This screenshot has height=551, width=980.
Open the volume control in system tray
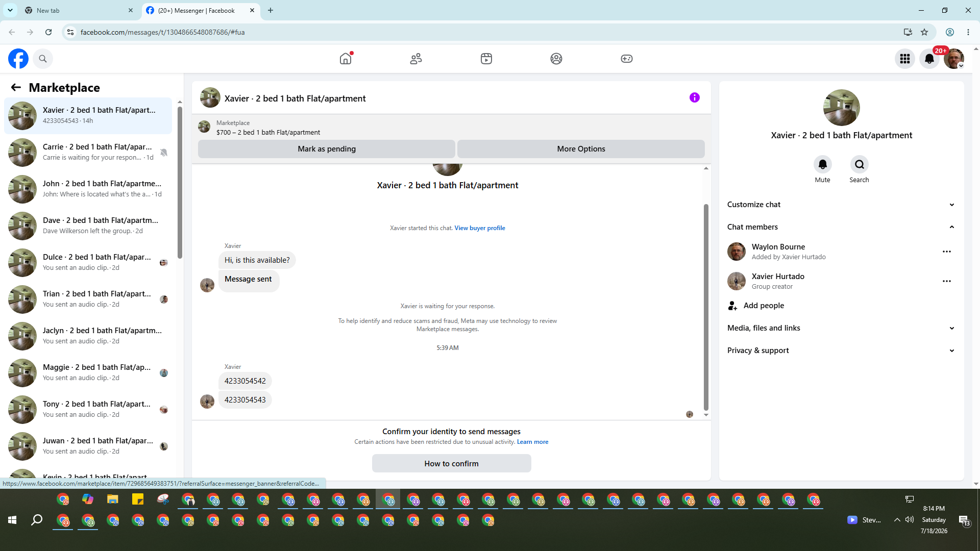pyautogui.click(x=910, y=519)
